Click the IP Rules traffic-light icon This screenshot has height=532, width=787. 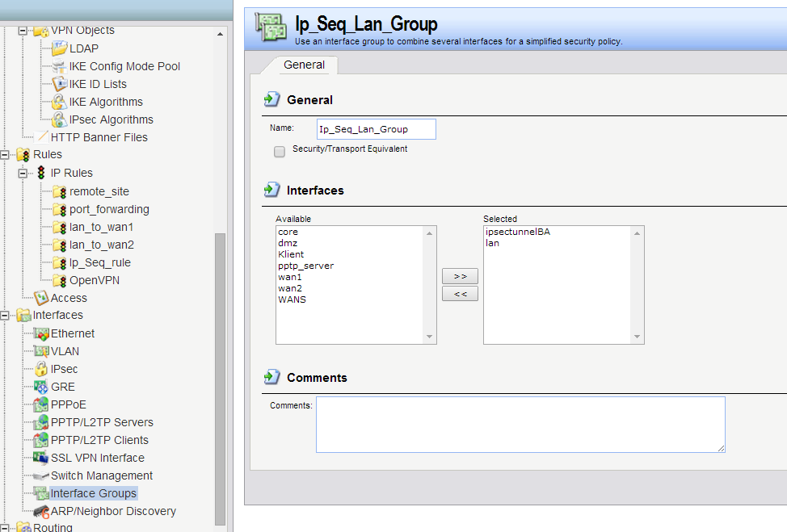point(41,173)
